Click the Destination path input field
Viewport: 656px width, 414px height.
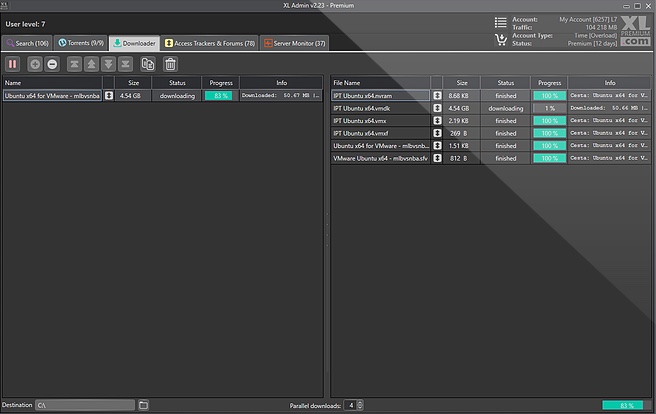pyautogui.click(x=84, y=405)
